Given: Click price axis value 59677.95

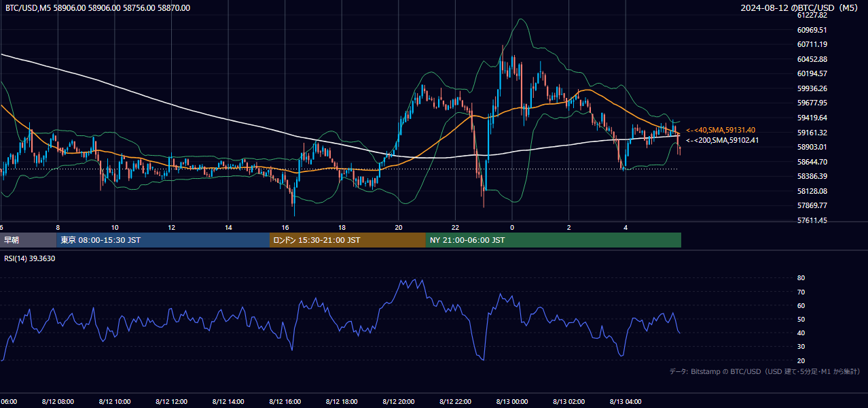Looking at the screenshot, I should click(812, 103).
